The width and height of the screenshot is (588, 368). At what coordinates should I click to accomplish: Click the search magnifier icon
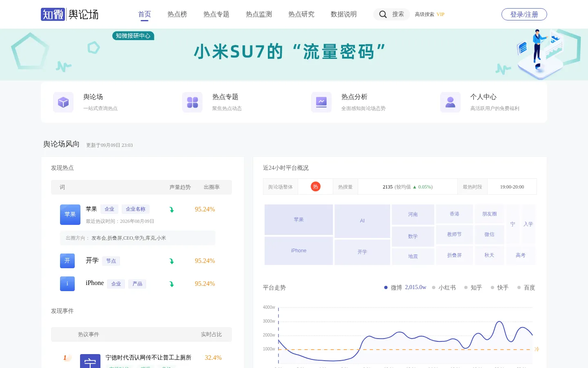383,14
